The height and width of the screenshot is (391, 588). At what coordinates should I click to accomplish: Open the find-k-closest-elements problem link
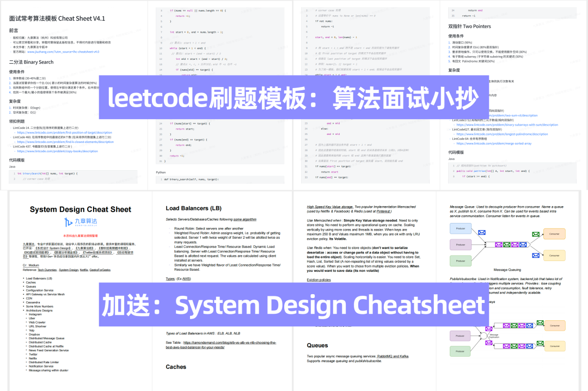pos(65,142)
